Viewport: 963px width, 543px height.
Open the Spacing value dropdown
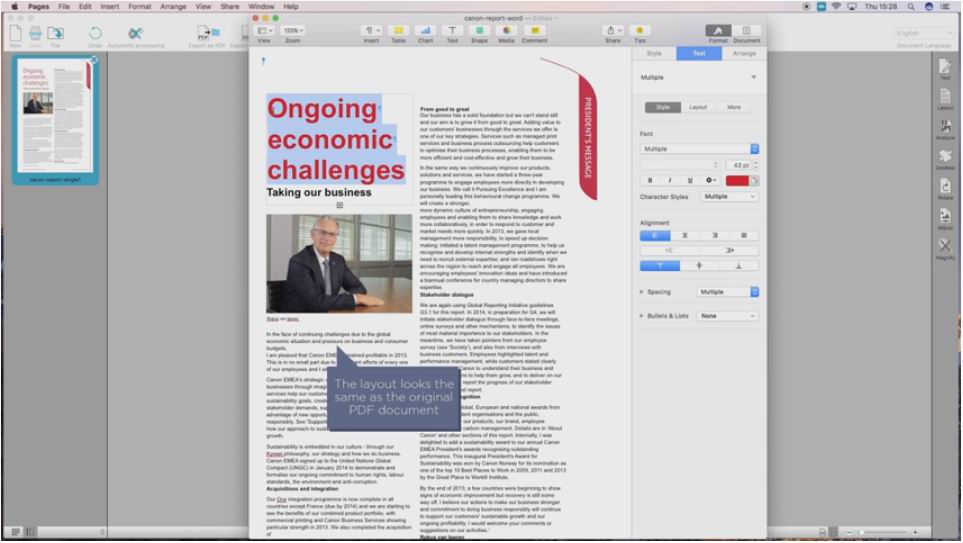coord(728,292)
